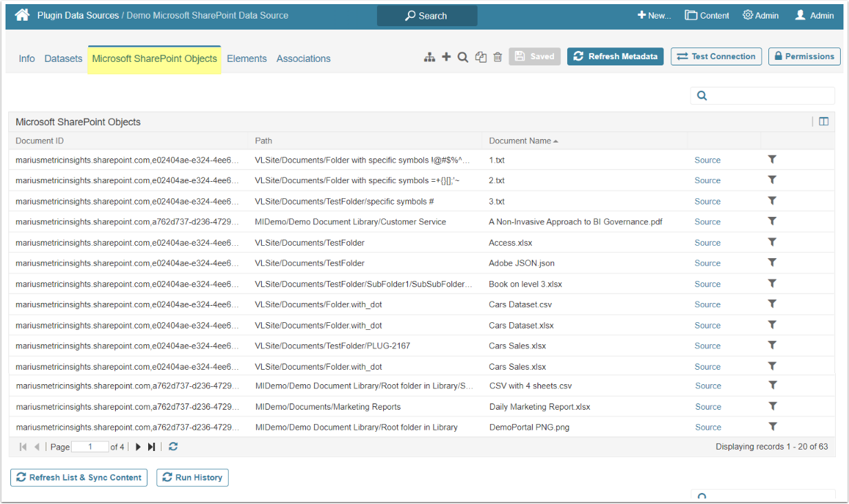Screen dimensions: 849x504
Task: Open Source link for Cars Dataset.csv
Action: (x=707, y=304)
